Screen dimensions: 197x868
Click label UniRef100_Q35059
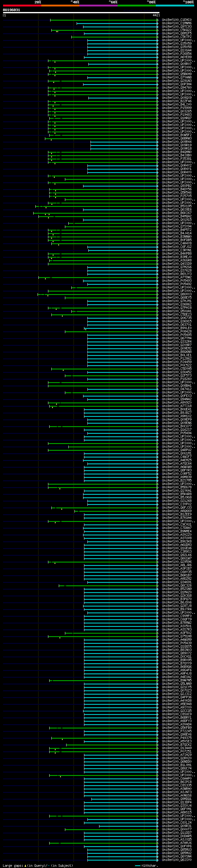[176, 43]
